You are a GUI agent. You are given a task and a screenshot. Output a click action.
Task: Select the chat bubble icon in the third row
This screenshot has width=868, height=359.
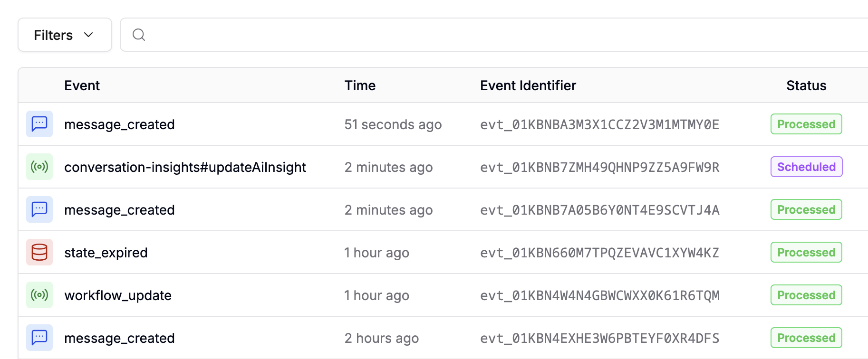click(x=39, y=209)
